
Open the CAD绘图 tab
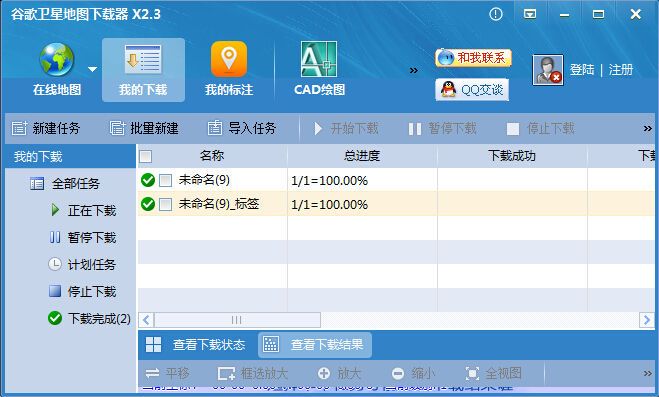(319, 70)
